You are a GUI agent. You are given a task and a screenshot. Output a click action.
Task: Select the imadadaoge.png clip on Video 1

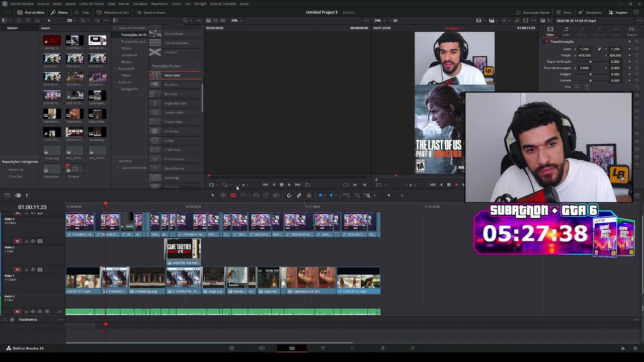147,281
